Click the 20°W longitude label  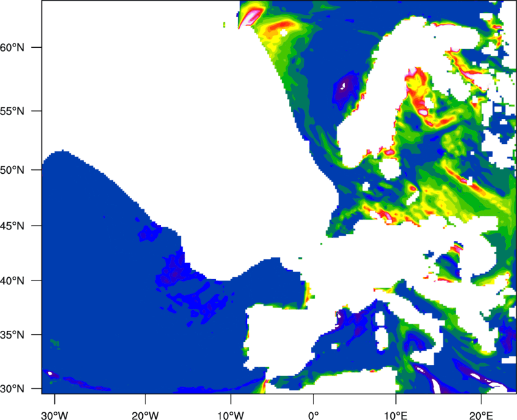[145, 415]
